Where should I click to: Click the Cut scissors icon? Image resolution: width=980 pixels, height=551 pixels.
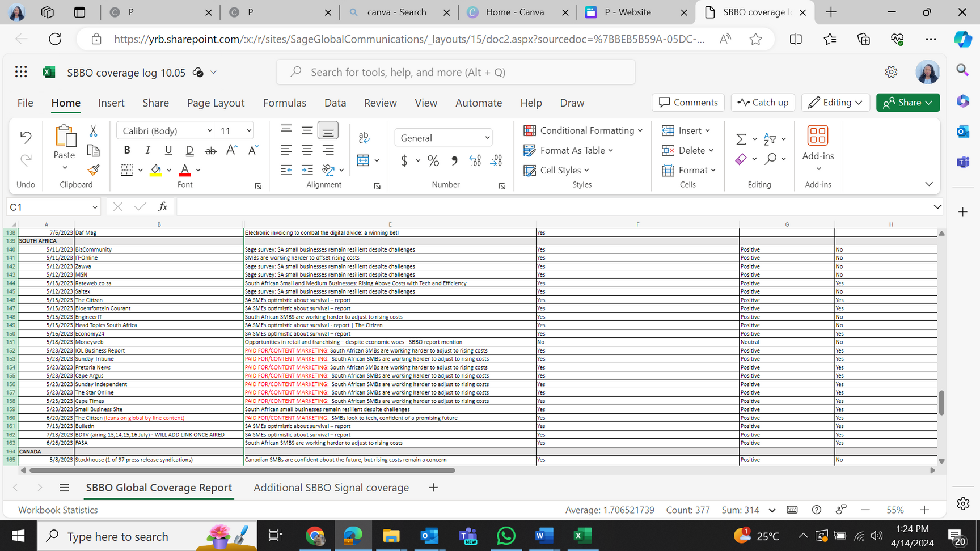94,131
